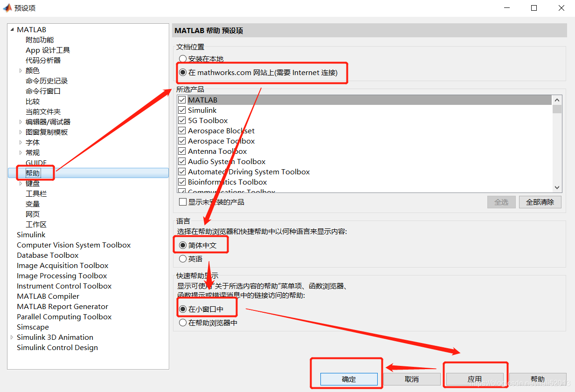
Task: Expand the 常规 tree node
Action: coord(21,153)
